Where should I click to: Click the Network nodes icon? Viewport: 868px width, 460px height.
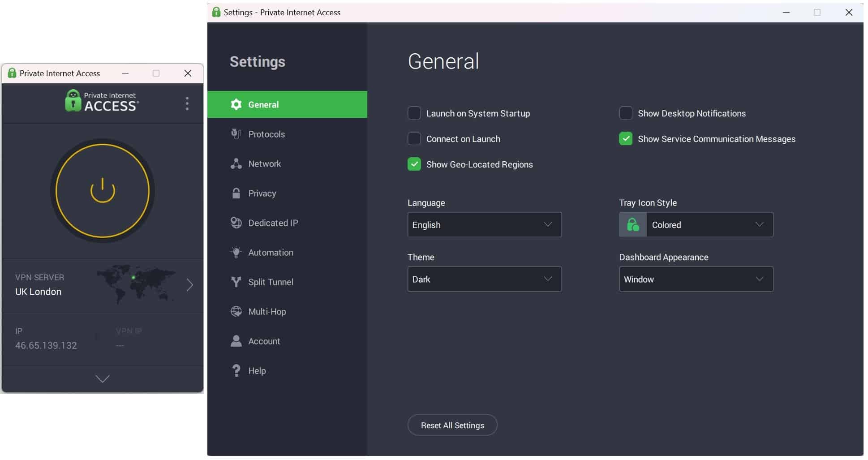[236, 163]
